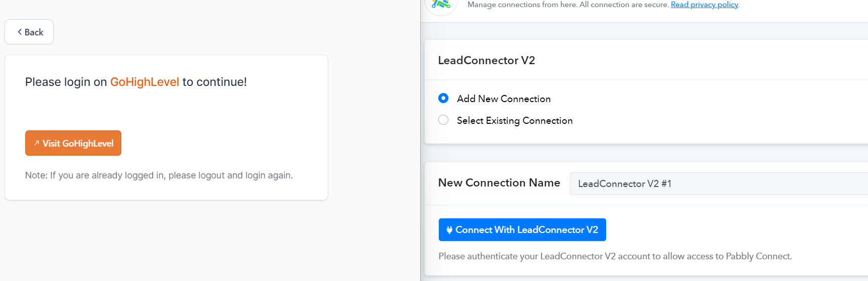This screenshot has height=281, width=868.
Task: Click the left chevron beside Back
Action: pos(20,32)
